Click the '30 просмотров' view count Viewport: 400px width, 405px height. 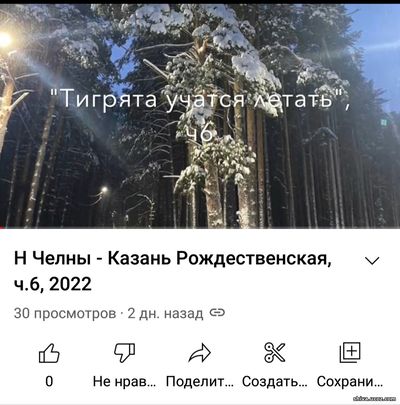tap(65, 313)
